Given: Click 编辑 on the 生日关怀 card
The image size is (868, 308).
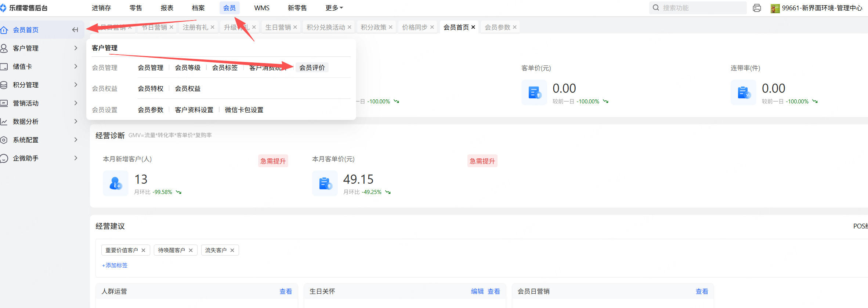Looking at the screenshot, I should click(477, 291).
